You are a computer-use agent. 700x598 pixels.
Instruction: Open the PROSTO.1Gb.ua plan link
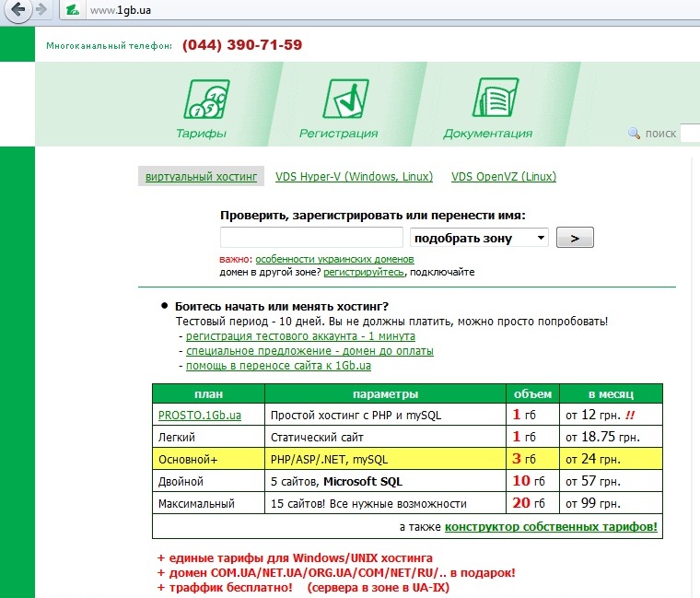(200, 416)
